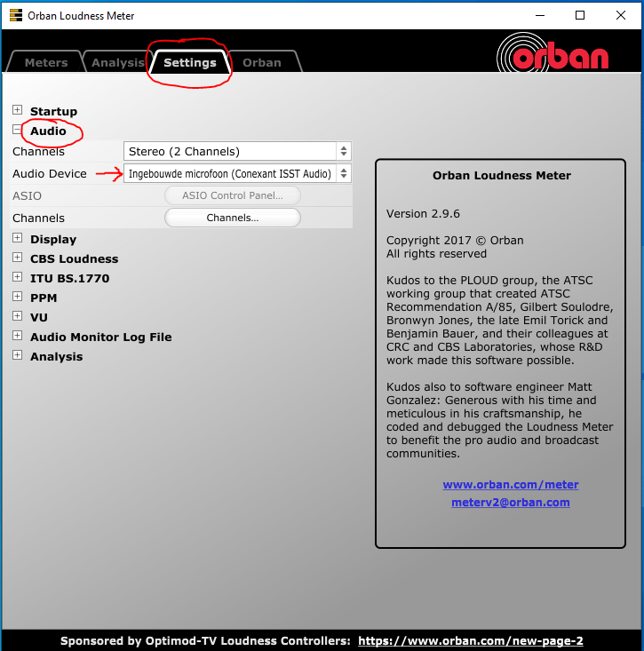Expand the Analysis settings section
644x651 pixels.
(x=17, y=355)
